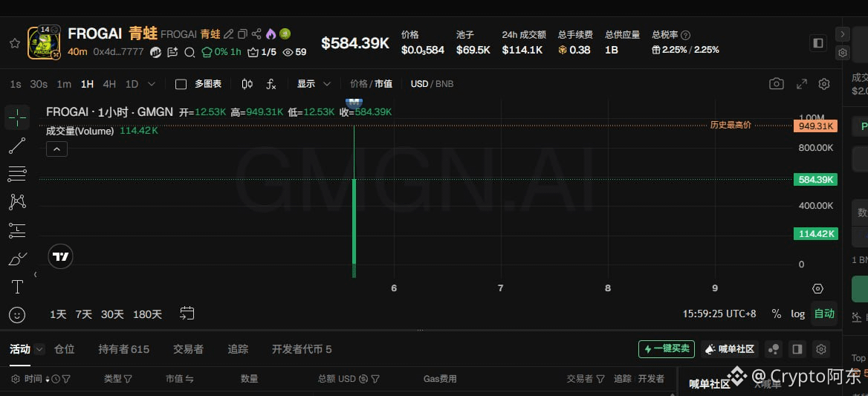Open the crown 1/5 ranking indicator
The height and width of the screenshot is (396, 868).
pyautogui.click(x=262, y=52)
